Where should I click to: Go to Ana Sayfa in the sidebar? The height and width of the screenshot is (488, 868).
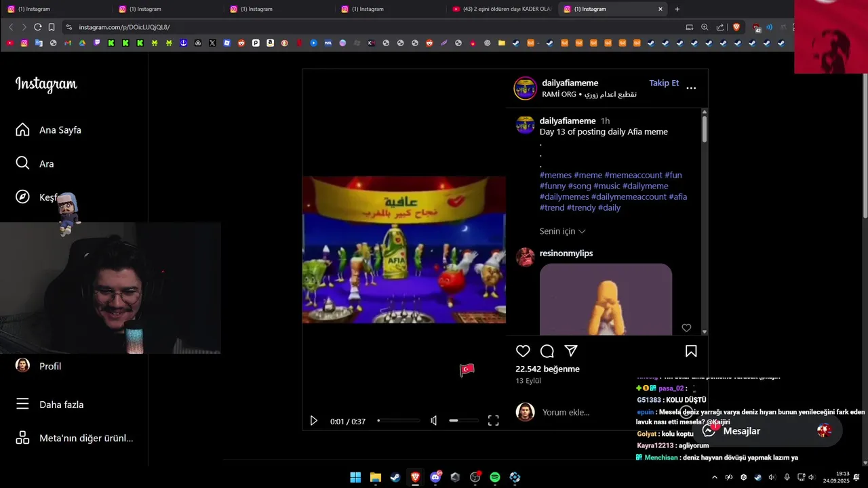pyautogui.click(x=49, y=129)
